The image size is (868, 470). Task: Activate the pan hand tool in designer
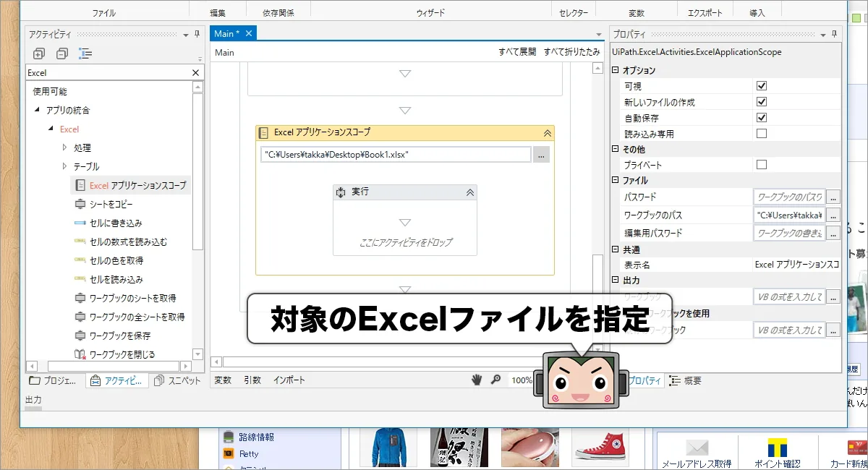click(477, 380)
